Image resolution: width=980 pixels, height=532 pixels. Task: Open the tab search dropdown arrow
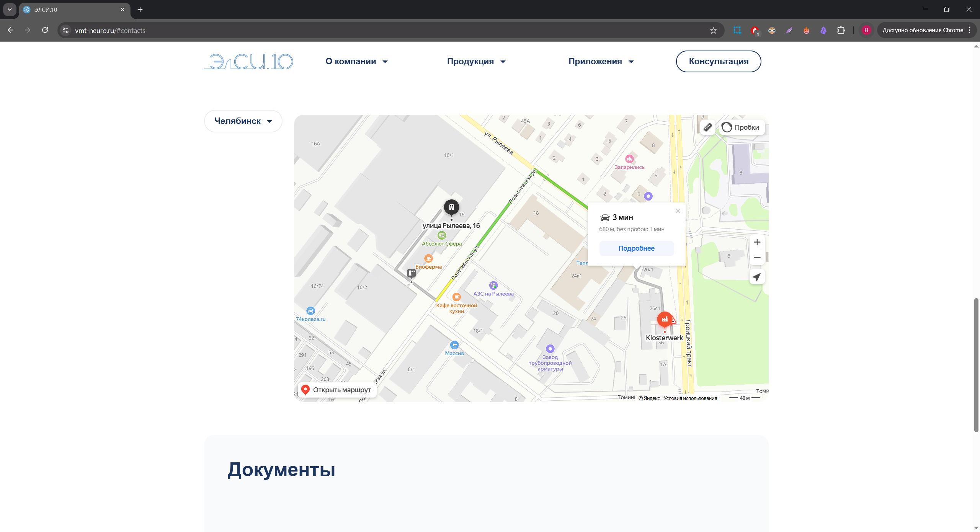click(10, 10)
